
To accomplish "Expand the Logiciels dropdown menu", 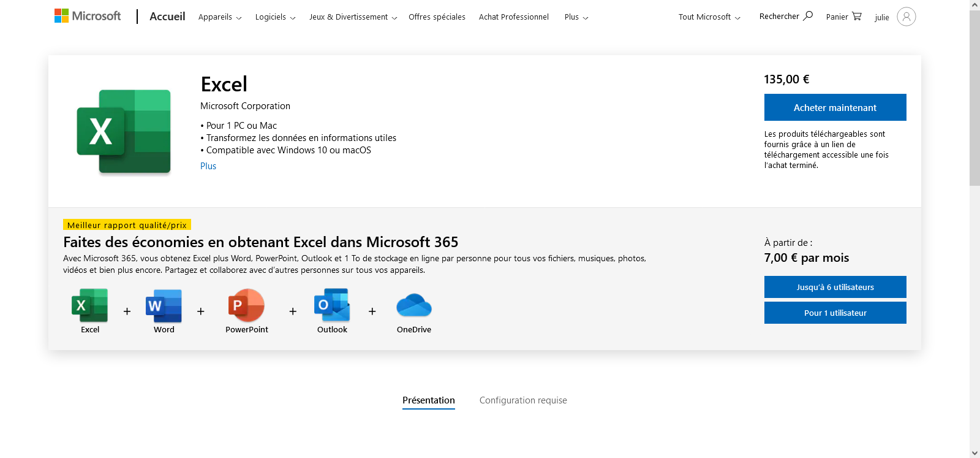I will click(x=275, y=17).
